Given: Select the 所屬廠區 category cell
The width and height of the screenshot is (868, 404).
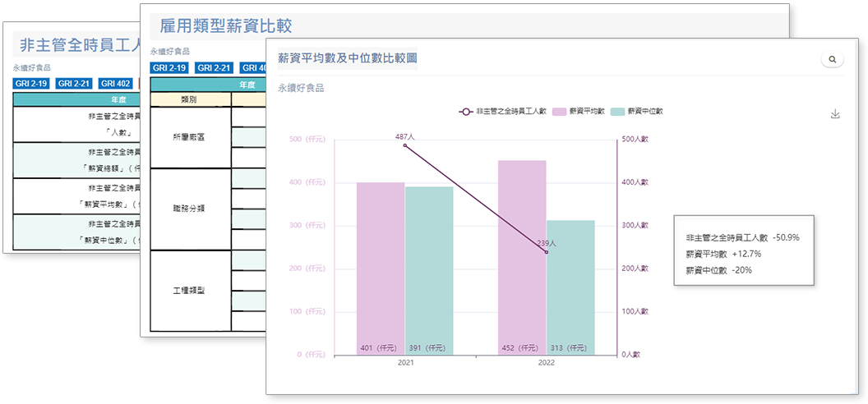Looking at the screenshot, I should point(190,137).
